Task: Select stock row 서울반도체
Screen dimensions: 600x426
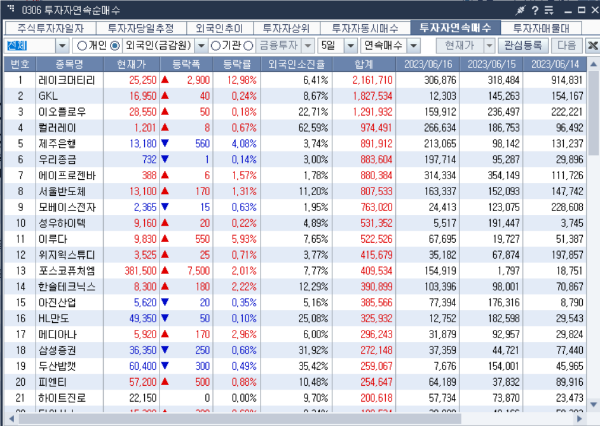Action: pos(295,191)
